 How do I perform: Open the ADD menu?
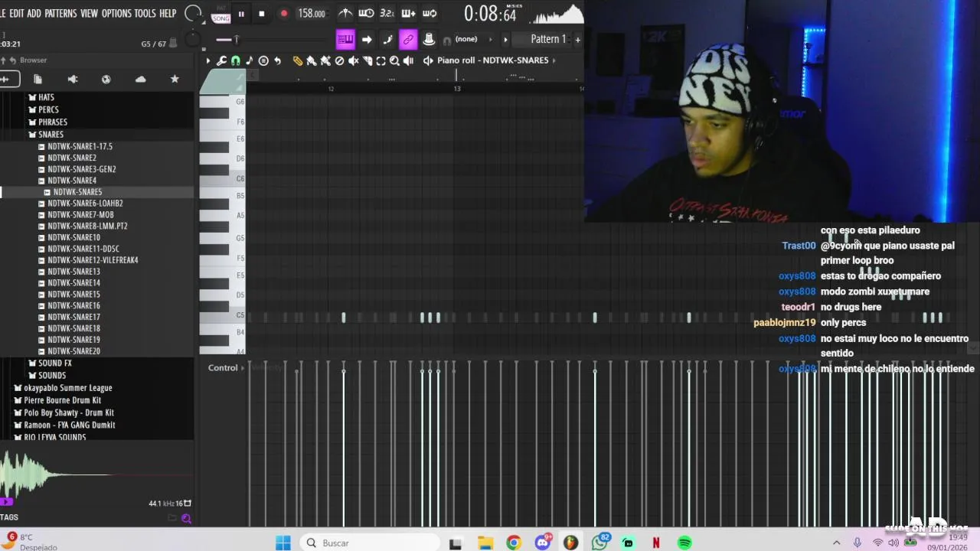pos(34,13)
